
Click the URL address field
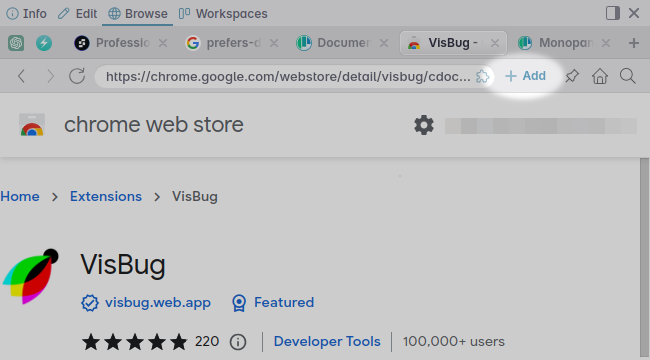288,76
